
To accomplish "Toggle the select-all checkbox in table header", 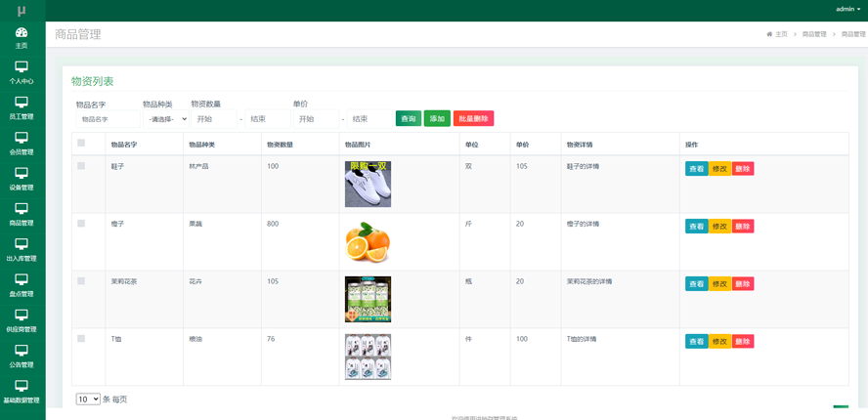I will point(81,144).
